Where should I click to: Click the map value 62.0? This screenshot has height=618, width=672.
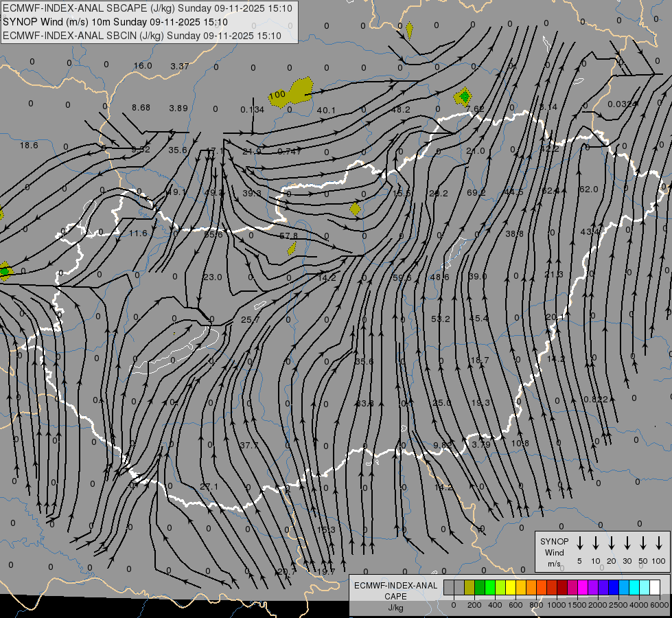tap(588, 189)
